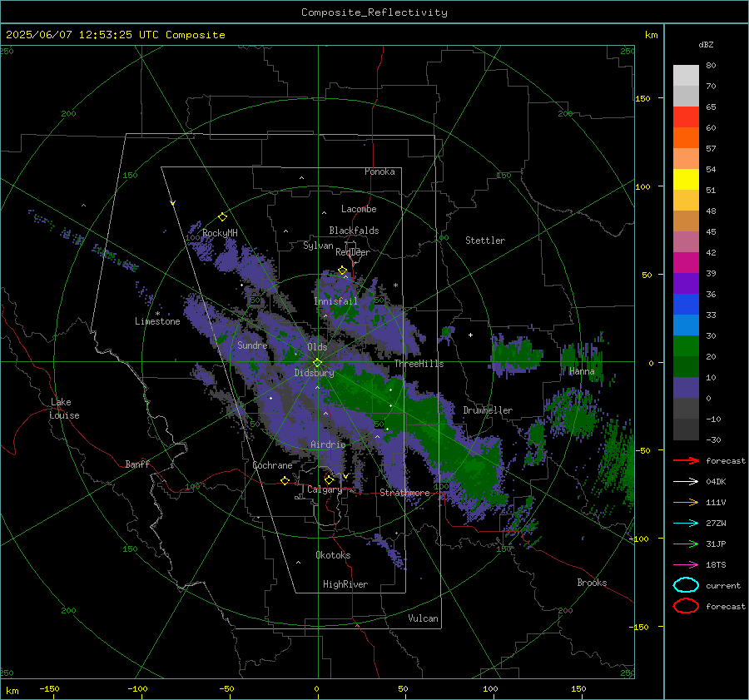Click the Cochrane city label

tap(272, 465)
